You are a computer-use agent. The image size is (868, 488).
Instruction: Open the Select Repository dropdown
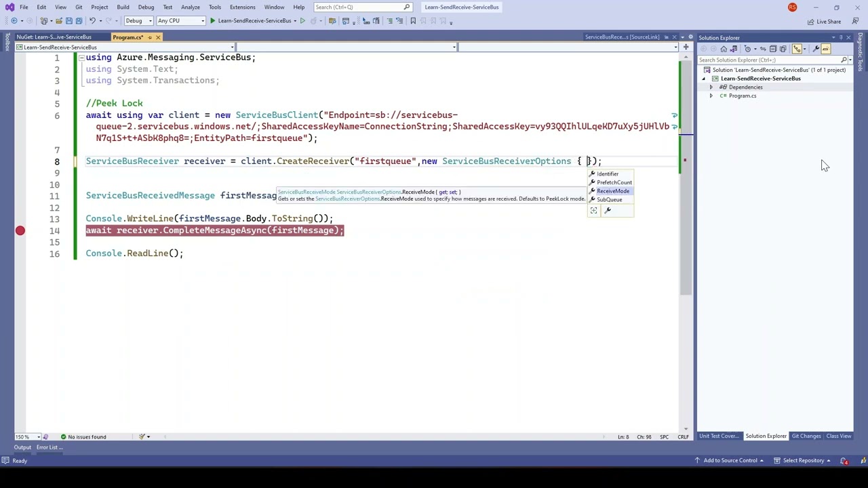(803, 461)
